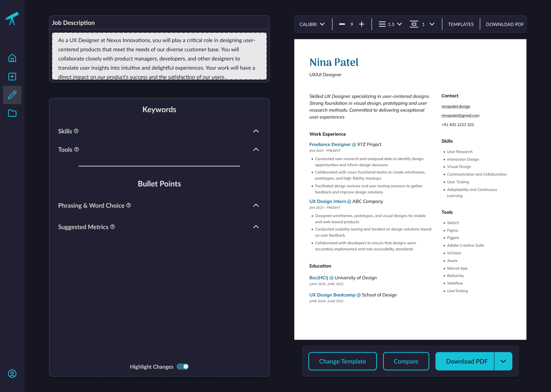Click DOWNLOAD PDF in the toolbar
551x392 pixels.
(505, 24)
